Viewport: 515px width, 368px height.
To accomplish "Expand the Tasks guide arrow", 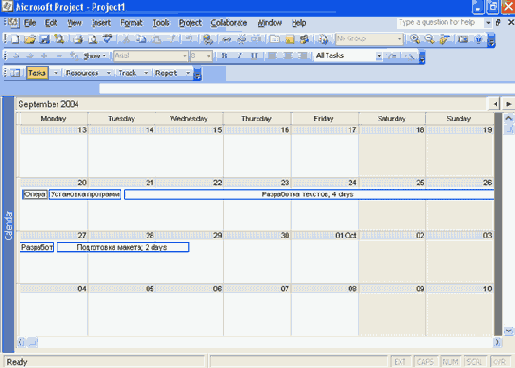I will point(56,73).
